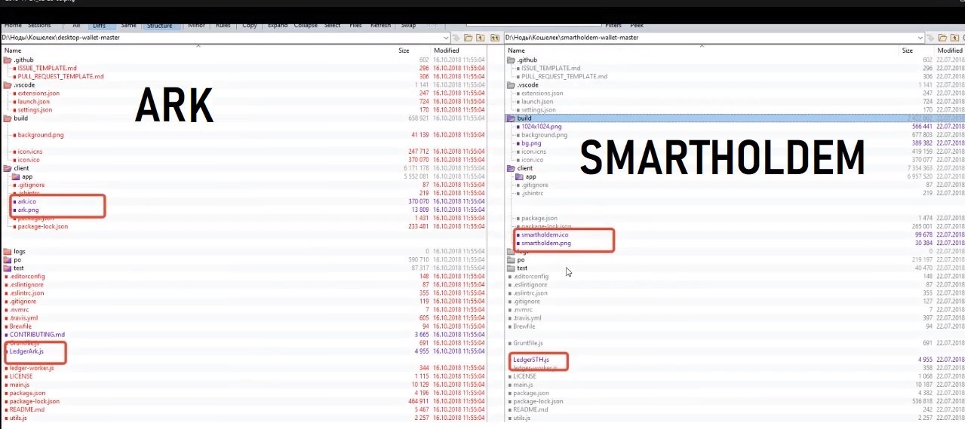Viewport: 980px width, 429px height.
Task: Sort left pane by Name column
Action: pyautogui.click(x=13, y=51)
